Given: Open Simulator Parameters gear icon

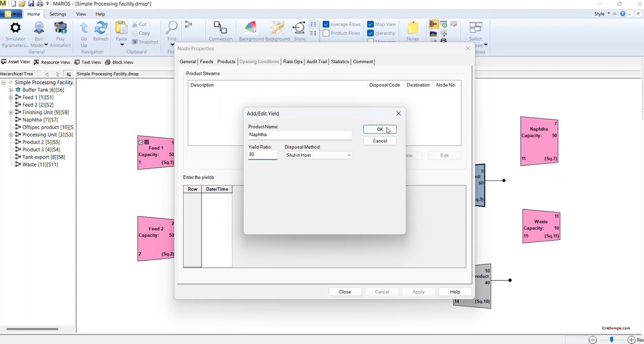Looking at the screenshot, I should pyautogui.click(x=15, y=28).
